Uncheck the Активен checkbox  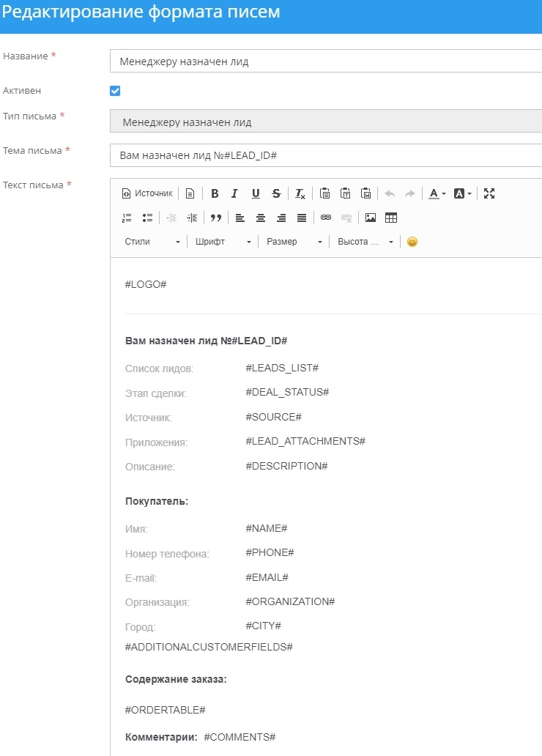coord(115,91)
